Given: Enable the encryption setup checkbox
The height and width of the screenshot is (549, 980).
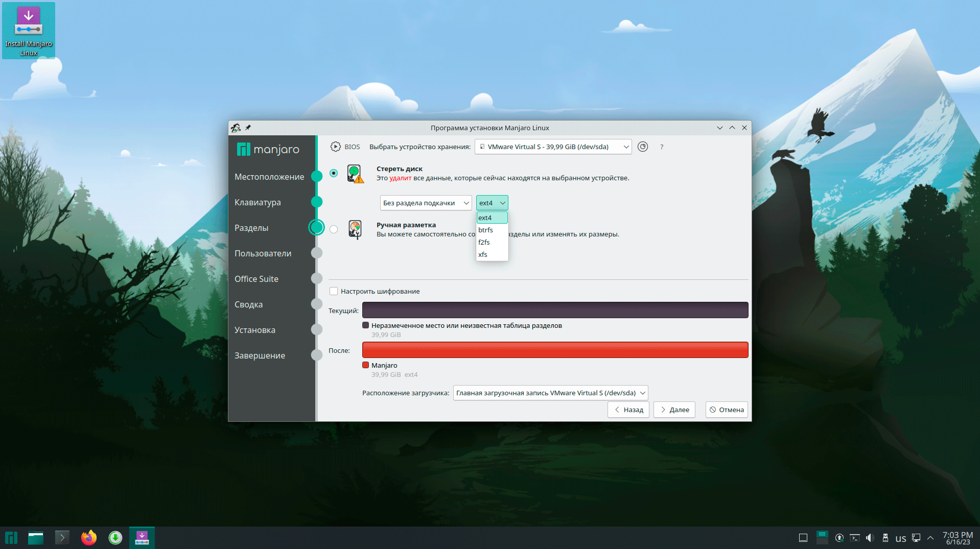Looking at the screenshot, I should coord(334,291).
